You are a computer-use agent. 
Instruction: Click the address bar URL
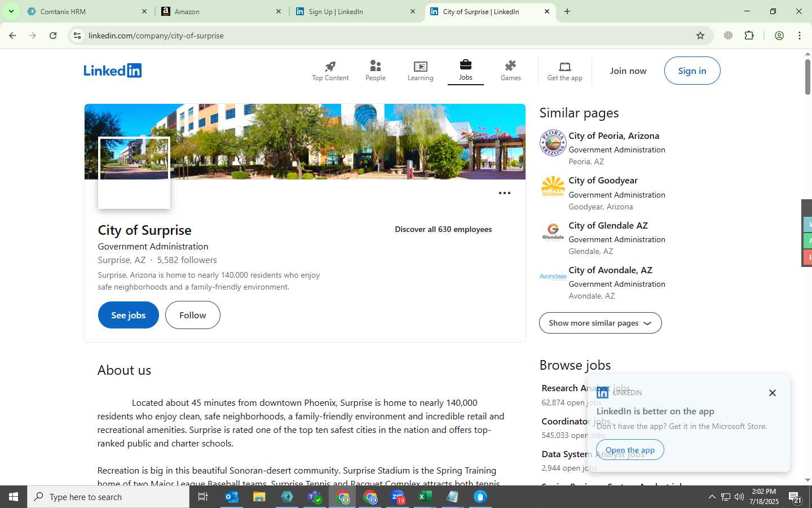click(156, 36)
